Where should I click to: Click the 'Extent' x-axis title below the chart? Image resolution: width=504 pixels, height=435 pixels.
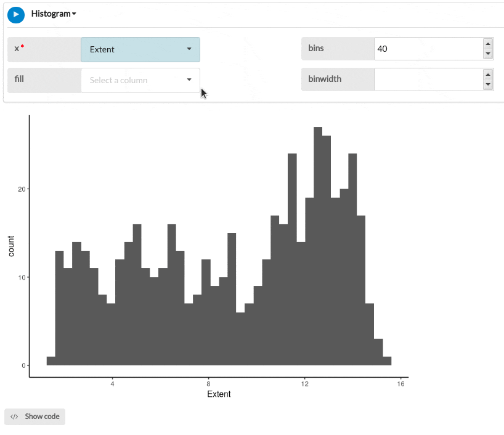(x=219, y=394)
